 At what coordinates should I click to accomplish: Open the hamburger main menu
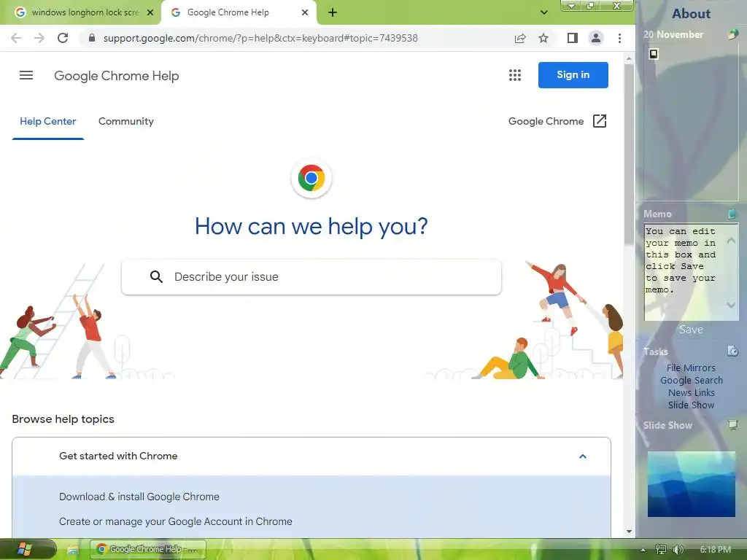click(26, 75)
